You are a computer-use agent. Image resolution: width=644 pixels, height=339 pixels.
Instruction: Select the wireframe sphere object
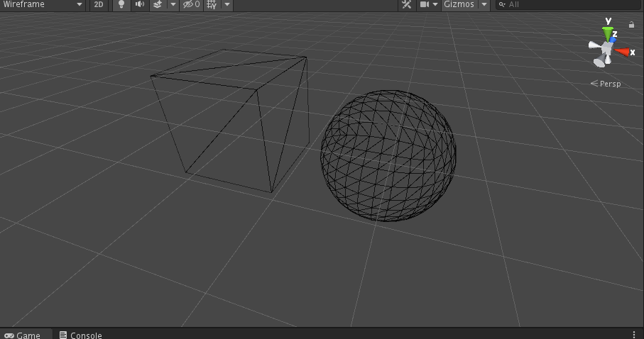(388, 156)
